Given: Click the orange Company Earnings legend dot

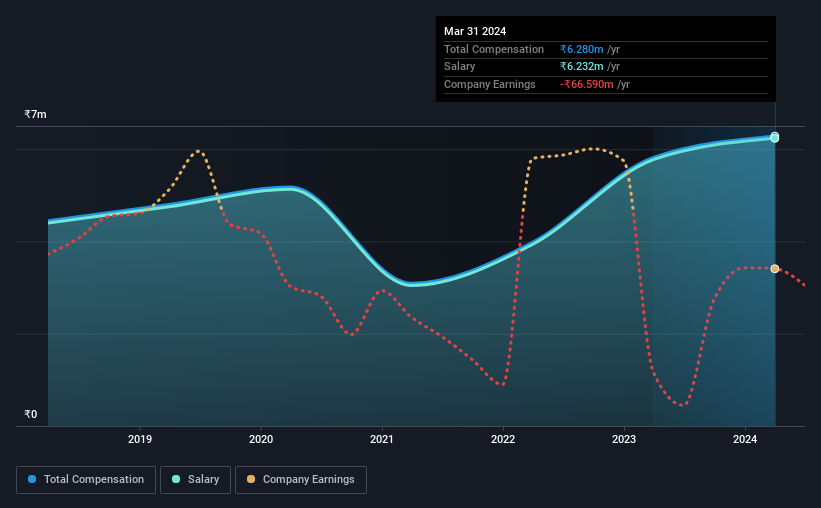Looking at the screenshot, I should click(x=251, y=479).
